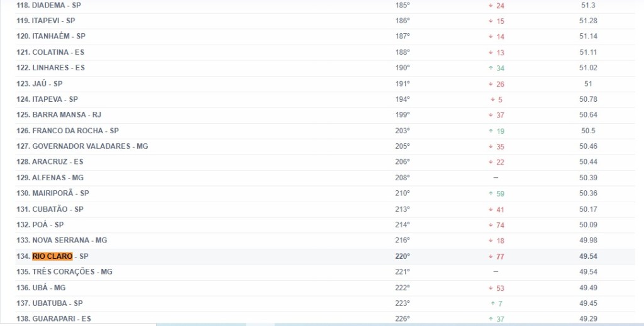The height and width of the screenshot is (326, 644).
Task: Click the dash indicator in Três Corações row
Action: 496,272
